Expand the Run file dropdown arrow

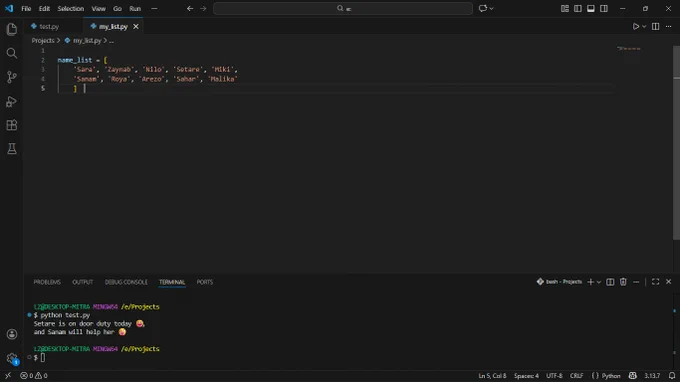(644, 26)
